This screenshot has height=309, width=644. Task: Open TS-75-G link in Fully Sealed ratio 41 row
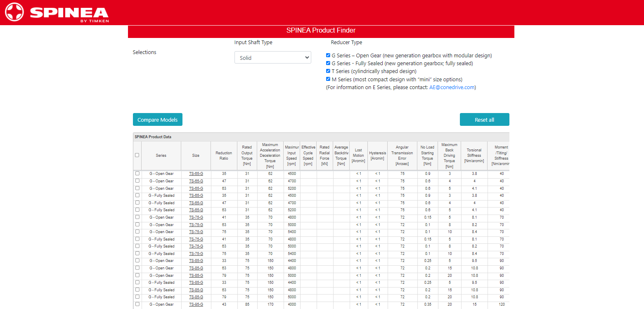[x=196, y=239]
